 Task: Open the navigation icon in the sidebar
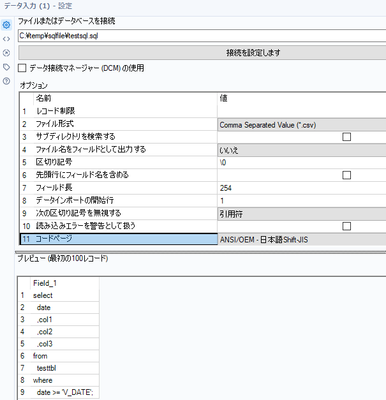click(6, 53)
